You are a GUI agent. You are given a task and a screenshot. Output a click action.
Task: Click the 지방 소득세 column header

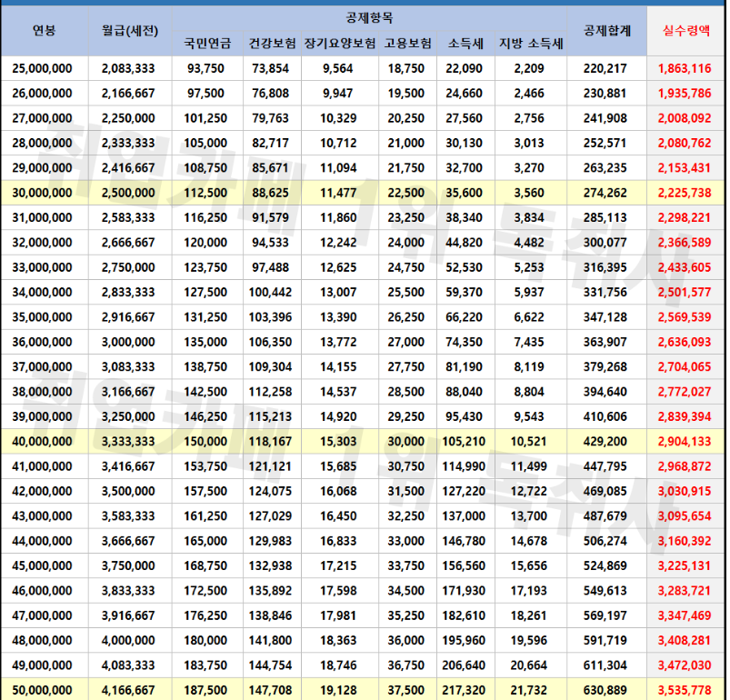[x=531, y=44]
